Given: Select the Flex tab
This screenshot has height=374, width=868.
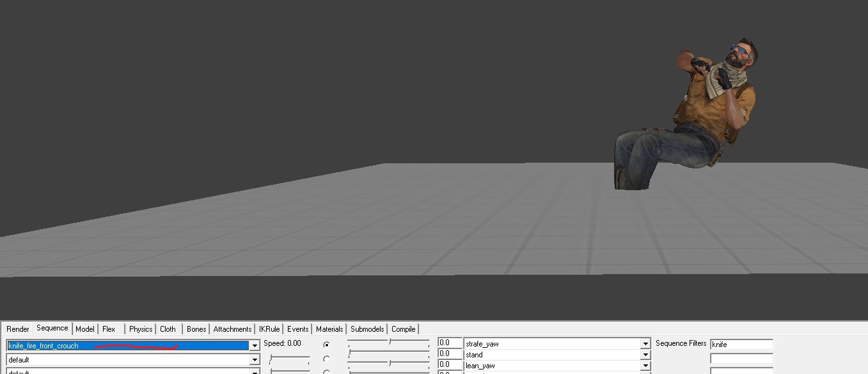Looking at the screenshot, I should coord(109,329).
